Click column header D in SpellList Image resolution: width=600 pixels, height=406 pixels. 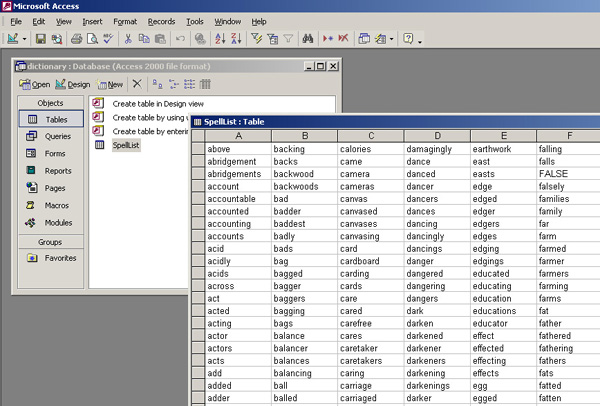tap(437, 136)
